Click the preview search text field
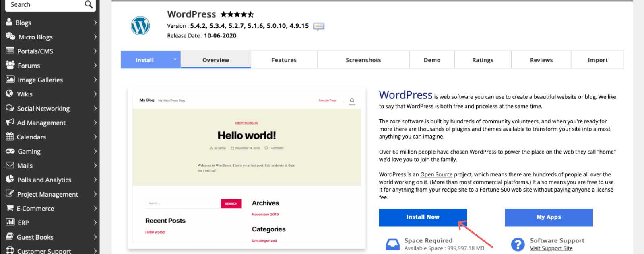Screen dimensions: 644x254 click(183, 204)
